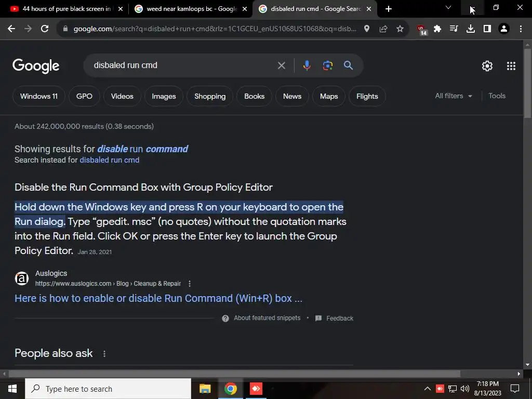
Task: Click the horizontal scrollbar right arrow
Action: [519, 374]
